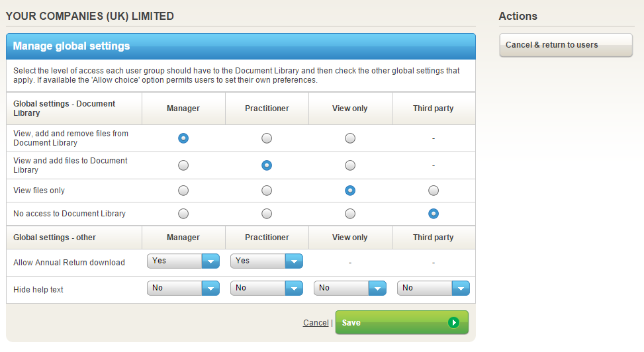644x352 pixels.
Task: Open Practitioner Annual Return download dropdown
Action: (x=266, y=261)
